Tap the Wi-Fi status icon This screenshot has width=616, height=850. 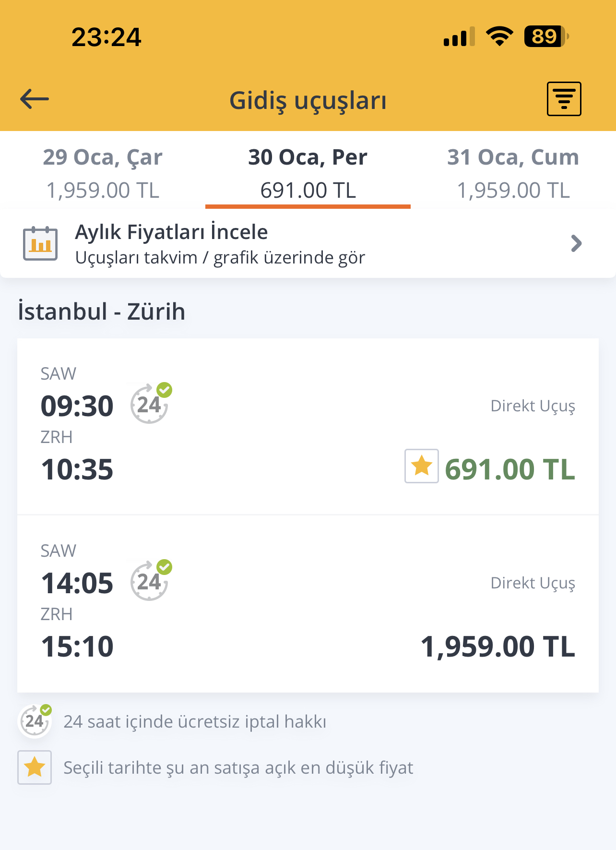499,36
